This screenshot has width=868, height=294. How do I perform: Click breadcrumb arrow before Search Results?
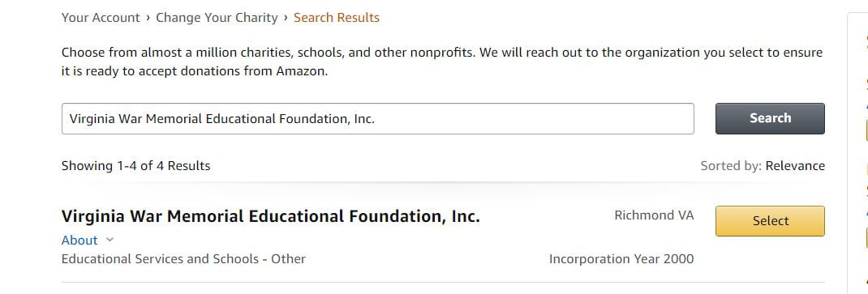tap(286, 18)
